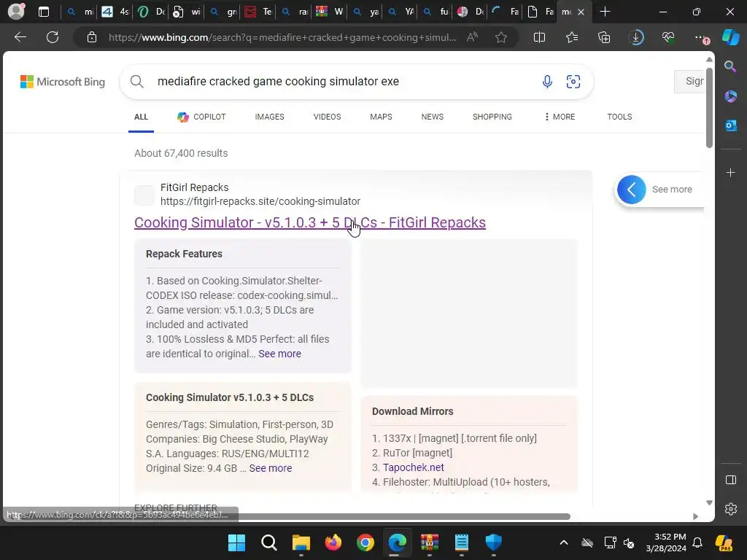This screenshot has width=747, height=560.
Task: Open Copilot from the Edge toolbar
Action: [x=731, y=37]
